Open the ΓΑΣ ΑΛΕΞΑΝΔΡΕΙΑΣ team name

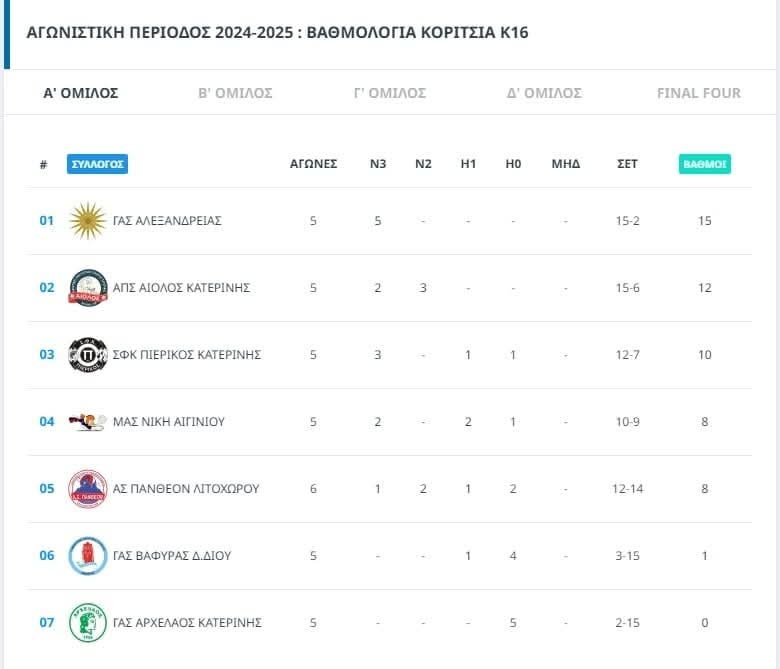167,221
